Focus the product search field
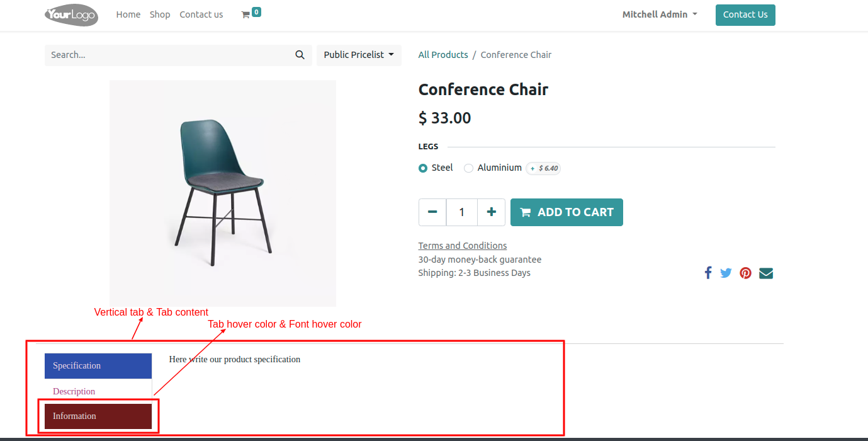This screenshot has width=868, height=441. point(167,55)
